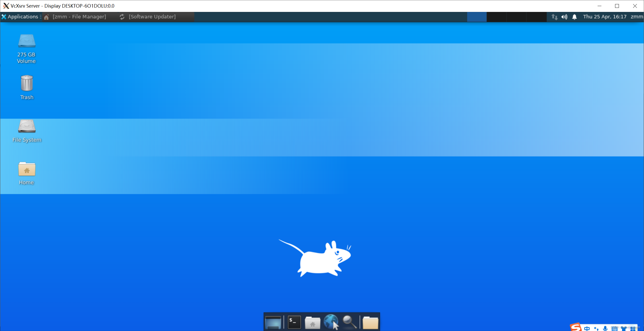Select the Home folder desktop icon
Screen dimensions: 644x331
coord(27,173)
